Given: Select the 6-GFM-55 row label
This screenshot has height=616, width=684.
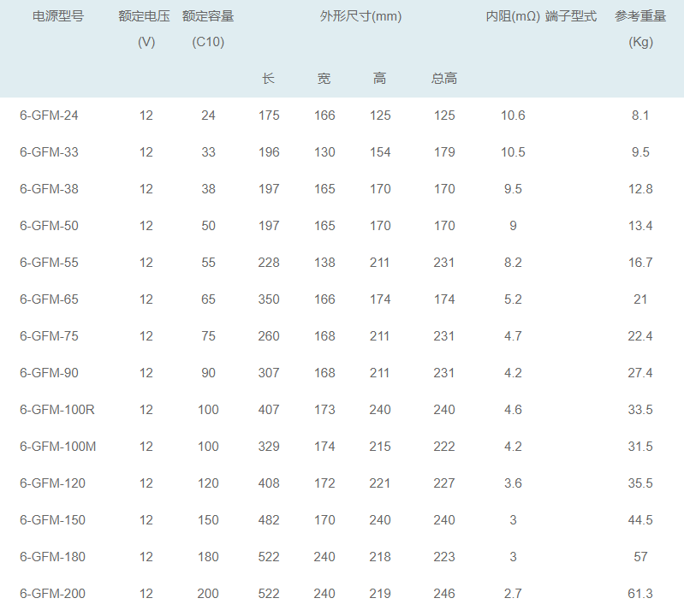Looking at the screenshot, I should click(x=49, y=263).
